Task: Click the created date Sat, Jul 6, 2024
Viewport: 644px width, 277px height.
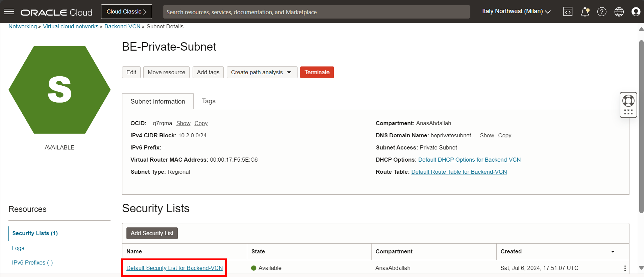Action: click(x=539, y=268)
